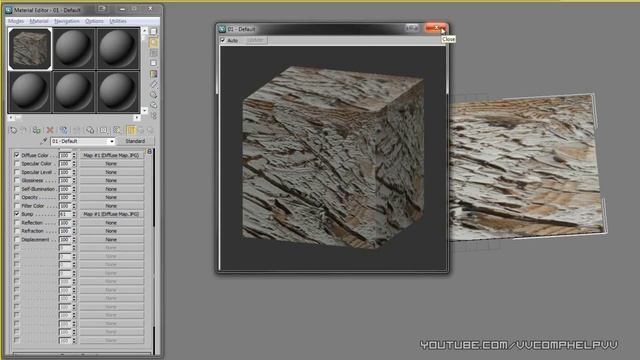Open the Modes menu
640x360 pixels.
point(16,21)
